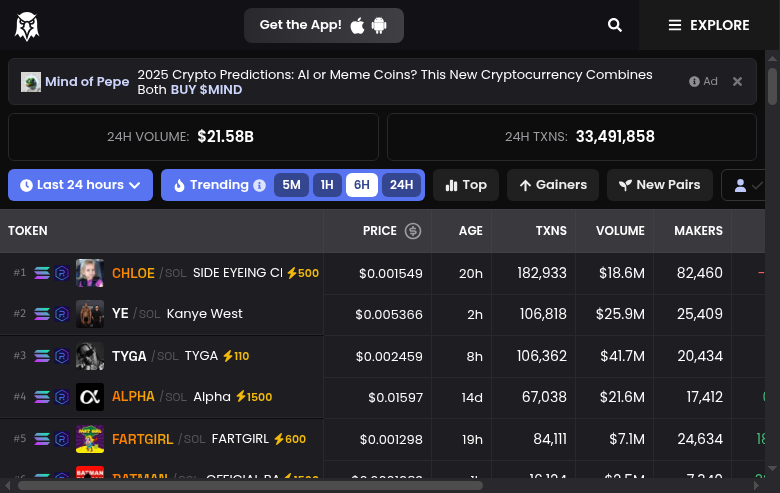Toggle price currency dollar icon
The image size is (780, 493).
pos(412,231)
